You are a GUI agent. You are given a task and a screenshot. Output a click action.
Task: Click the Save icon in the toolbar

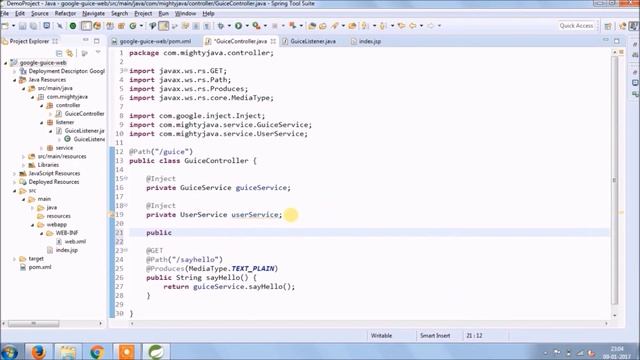tap(22, 26)
